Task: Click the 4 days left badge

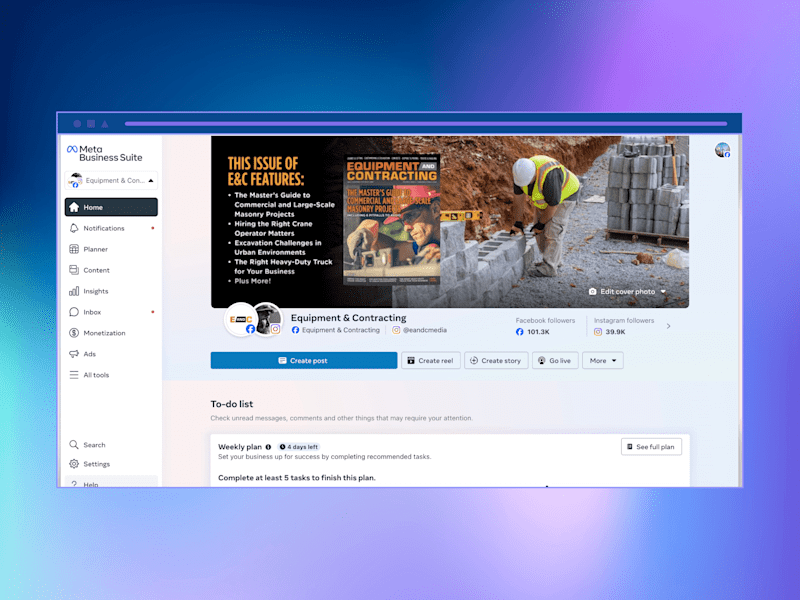Action: [x=298, y=447]
